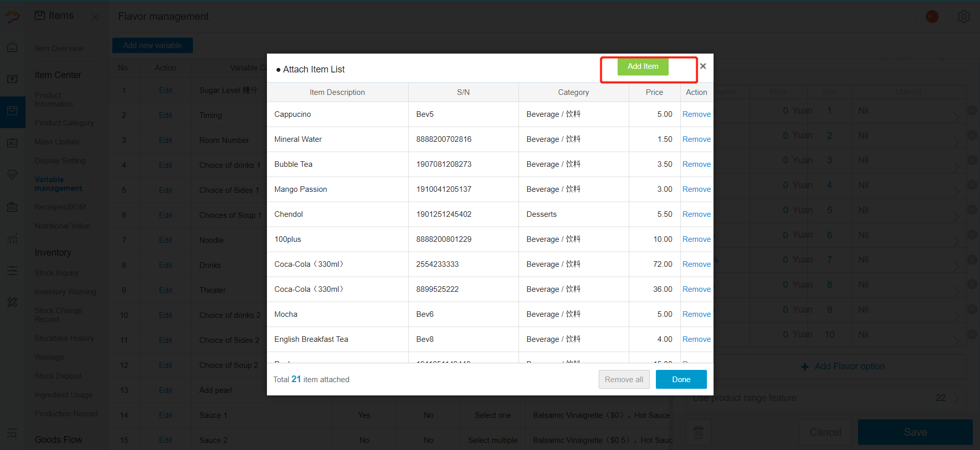The height and width of the screenshot is (450, 980).
Task: Delete flavor option with sort 5 via circle-x
Action: 972,210
